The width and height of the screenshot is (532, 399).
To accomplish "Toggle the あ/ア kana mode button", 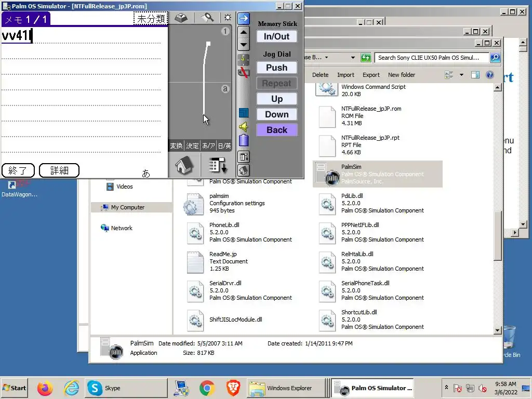I will pos(208,145).
